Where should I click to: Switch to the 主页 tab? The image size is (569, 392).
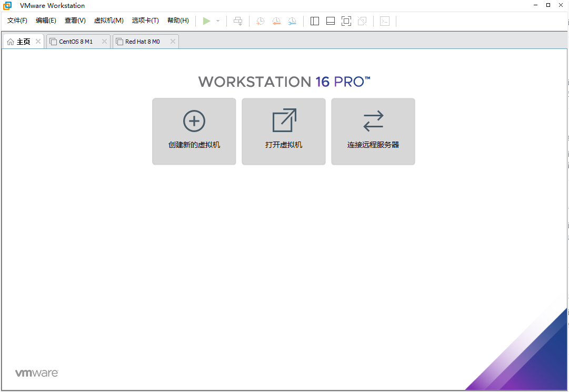tap(23, 42)
